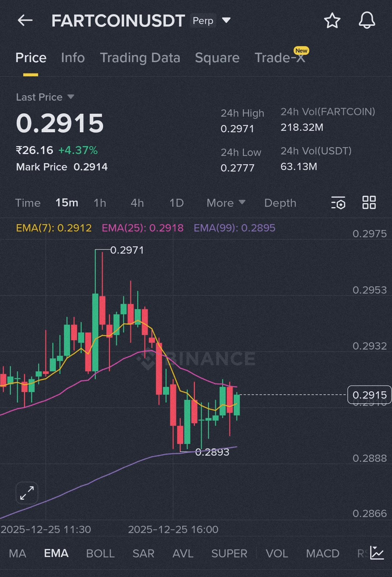Image resolution: width=392 pixels, height=577 pixels.
Task: Open the Square tab
Action: pyautogui.click(x=217, y=58)
